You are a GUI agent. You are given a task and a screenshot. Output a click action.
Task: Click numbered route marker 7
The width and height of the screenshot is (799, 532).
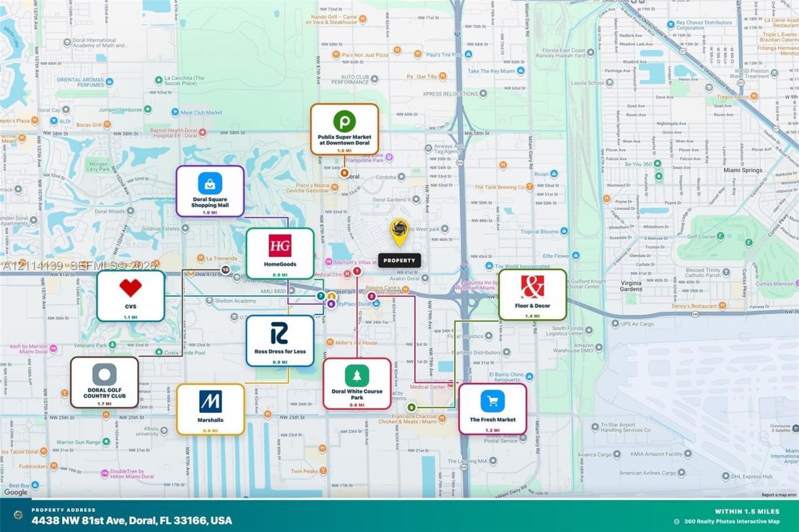pyautogui.click(x=320, y=296)
